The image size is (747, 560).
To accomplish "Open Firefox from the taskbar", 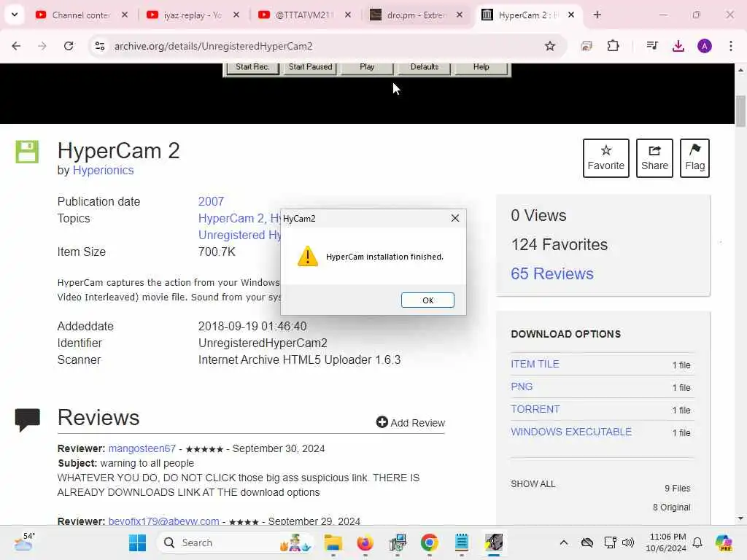I will [x=365, y=542].
